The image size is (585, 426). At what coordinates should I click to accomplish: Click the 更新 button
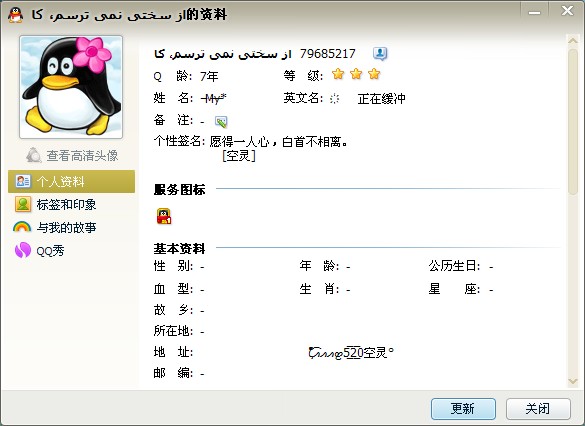pyautogui.click(x=463, y=409)
